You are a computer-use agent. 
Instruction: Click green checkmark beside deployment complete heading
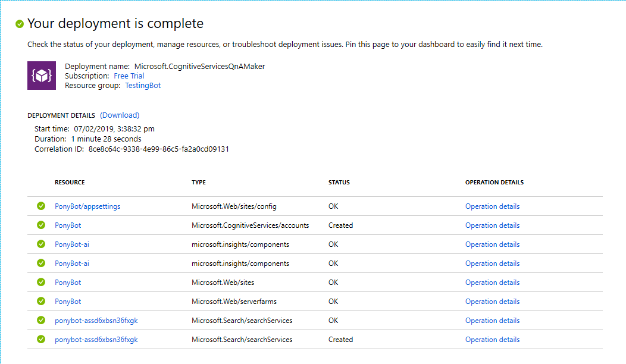point(20,24)
